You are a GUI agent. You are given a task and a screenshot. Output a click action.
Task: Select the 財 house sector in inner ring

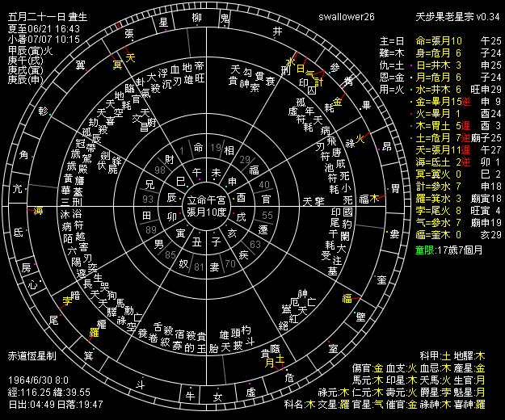coord(169,158)
